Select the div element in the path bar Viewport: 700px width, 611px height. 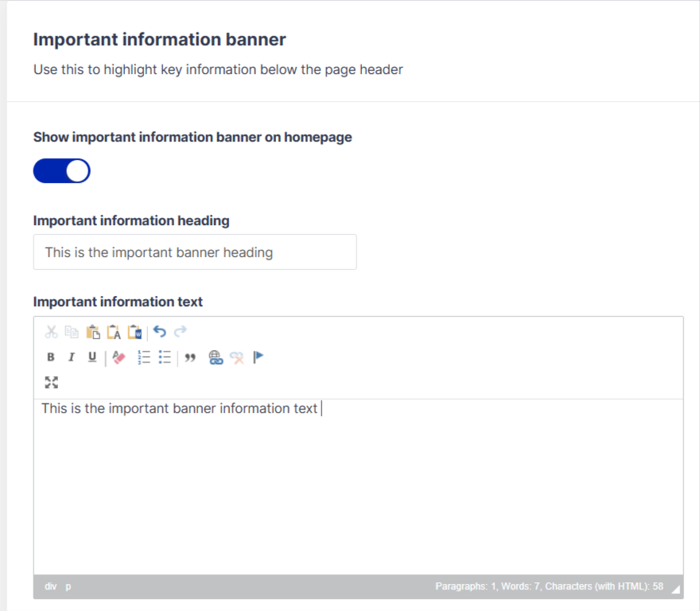pyautogui.click(x=51, y=586)
